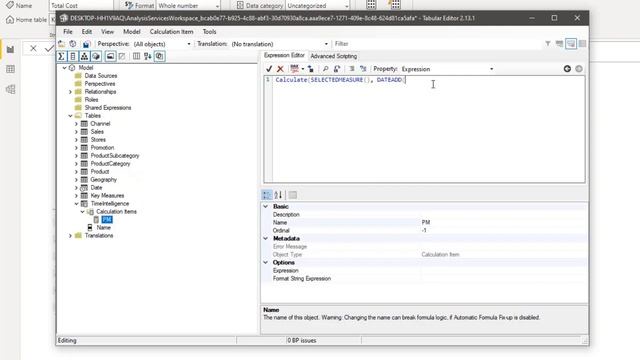Click highlighted tree view icon near Filter

click(x=571, y=44)
